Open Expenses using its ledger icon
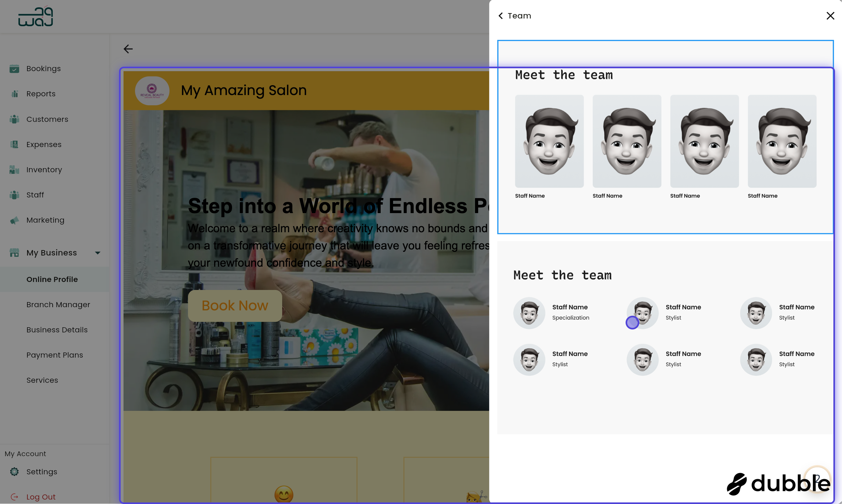The height and width of the screenshot is (504, 842). click(14, 144)
